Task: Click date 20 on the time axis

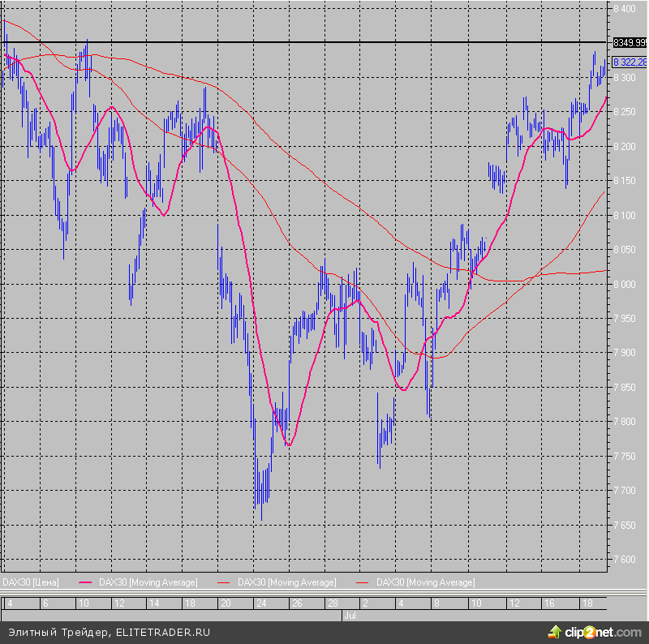Action: (x=226, y=604)
